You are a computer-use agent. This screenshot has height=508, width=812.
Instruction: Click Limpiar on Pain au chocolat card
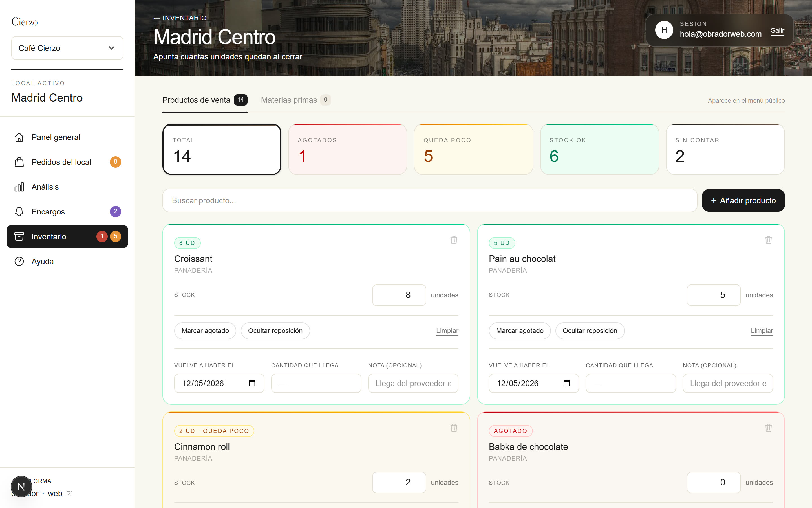pyautogui.click(x=762, y=331)
